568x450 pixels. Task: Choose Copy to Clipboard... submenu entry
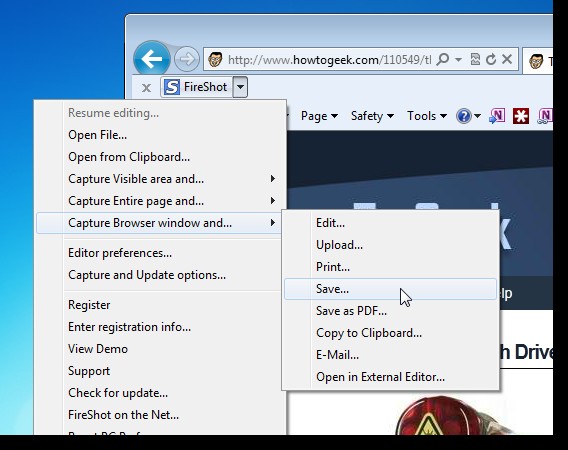click(390, 333)
